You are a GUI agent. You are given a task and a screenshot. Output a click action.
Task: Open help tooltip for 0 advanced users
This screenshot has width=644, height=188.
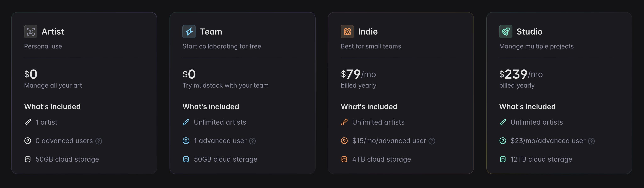pos(99,141)
